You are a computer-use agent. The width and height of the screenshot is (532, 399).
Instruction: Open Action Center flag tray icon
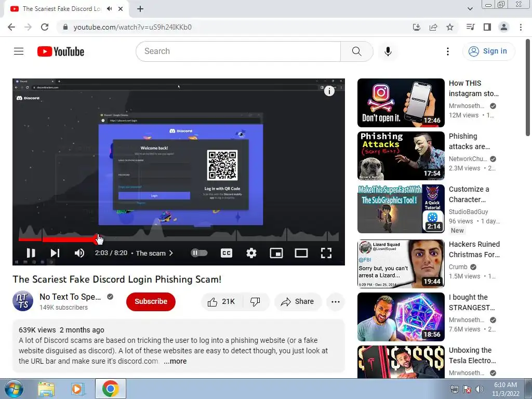point(467,389)
